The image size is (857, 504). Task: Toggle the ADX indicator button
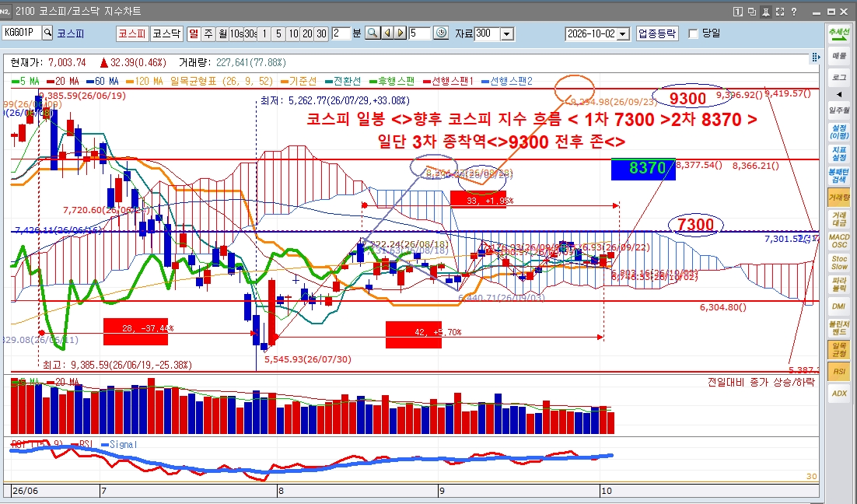(x=839, y=394)
